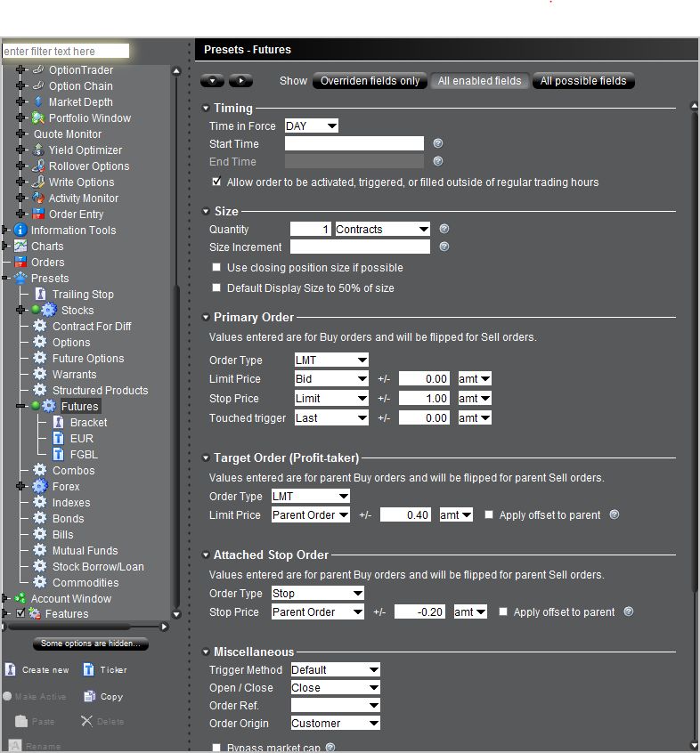This screenshot has height=753, width=700.
Task: Click the Start Time help icon
Action: [437, 143]
